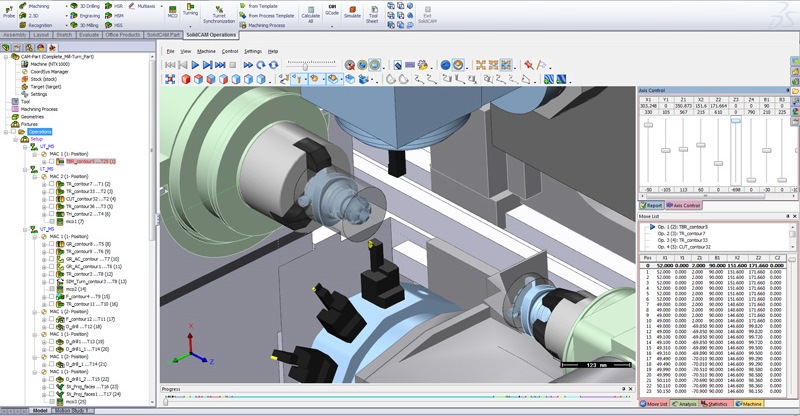Tick checkbox for TR_contour7 operation
The width and height of the screenshot is (800, 416).
pos(52,184)
